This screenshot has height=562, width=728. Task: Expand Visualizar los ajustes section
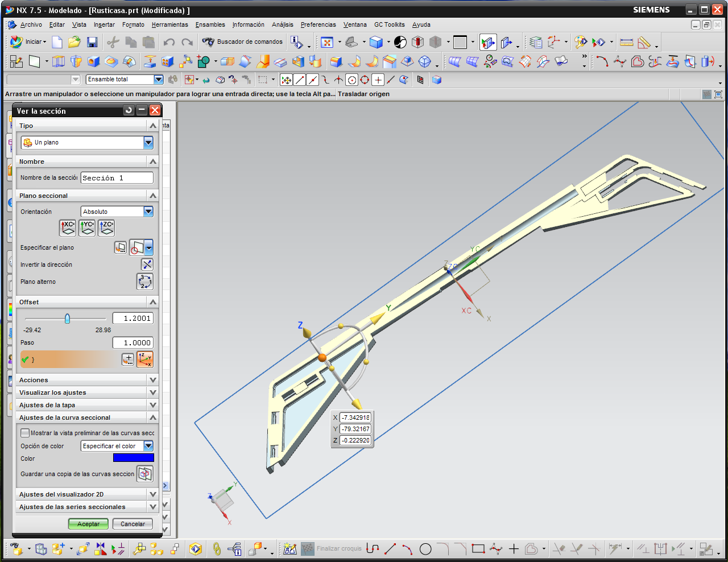[x=87, y=392]
